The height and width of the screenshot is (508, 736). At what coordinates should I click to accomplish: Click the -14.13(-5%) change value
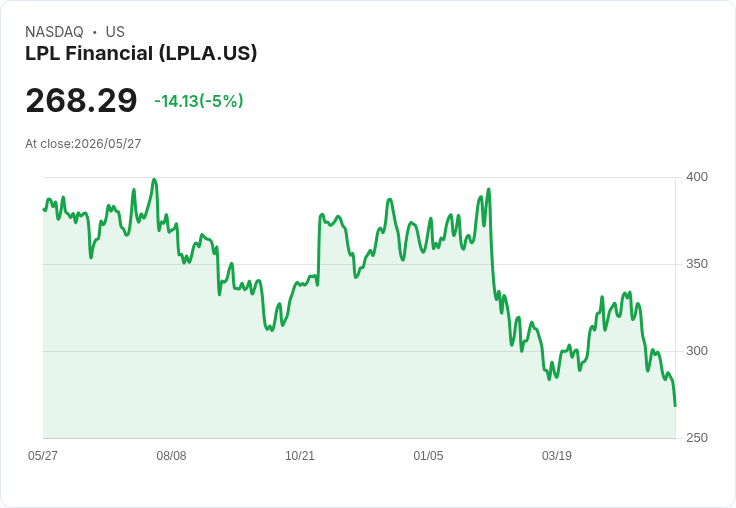[199, 101]
